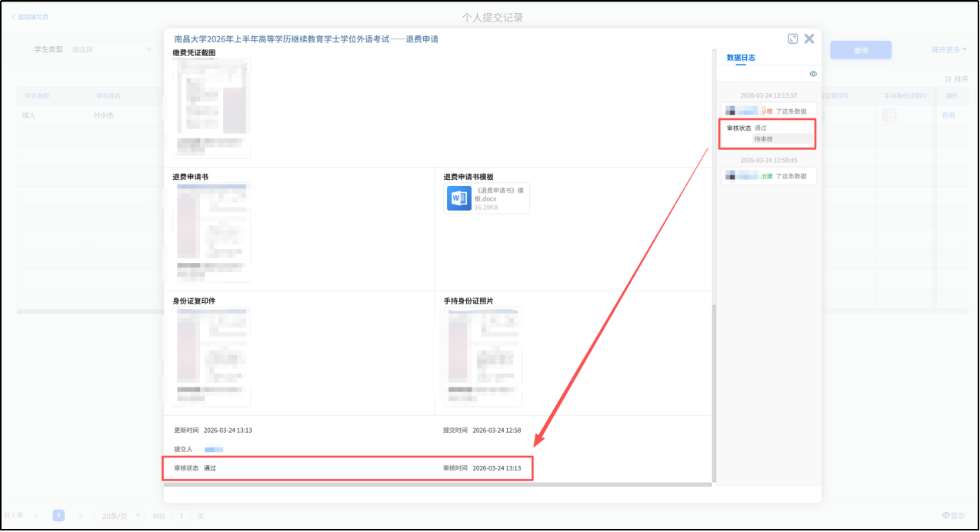Click the 查询 search button
This screenshot has height=532, width=980.
click(861, 50)
